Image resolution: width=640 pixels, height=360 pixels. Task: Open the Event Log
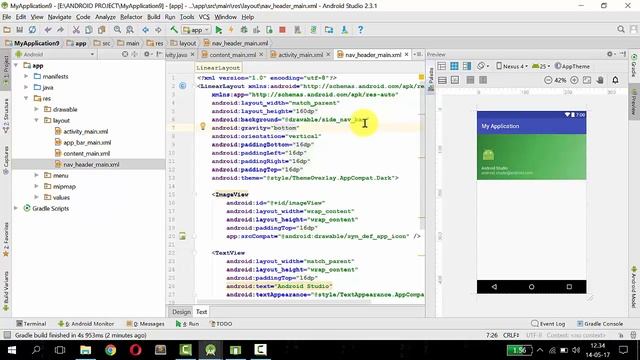click(x=548, y=324)
